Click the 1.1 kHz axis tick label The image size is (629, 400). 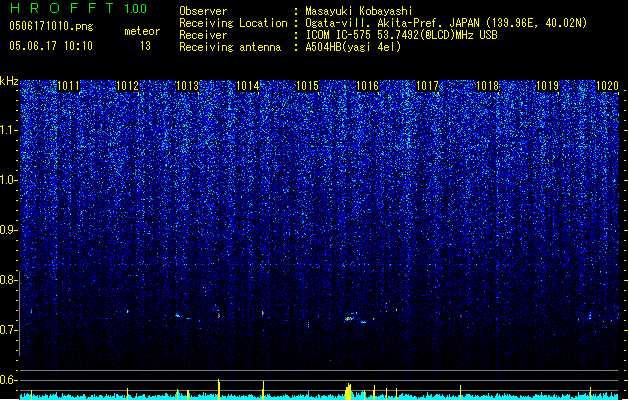point(8,130)
